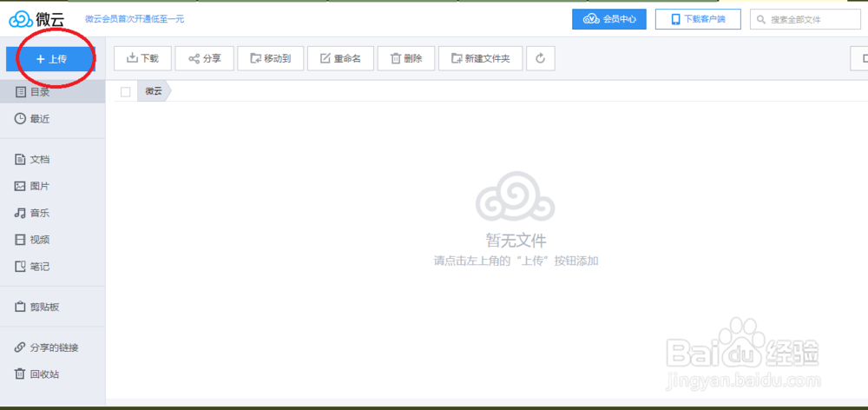Click the cut-off view toggle button at the toolbar's right end
The height and width of the screenshot is (410, 868).
click(859, 58)
